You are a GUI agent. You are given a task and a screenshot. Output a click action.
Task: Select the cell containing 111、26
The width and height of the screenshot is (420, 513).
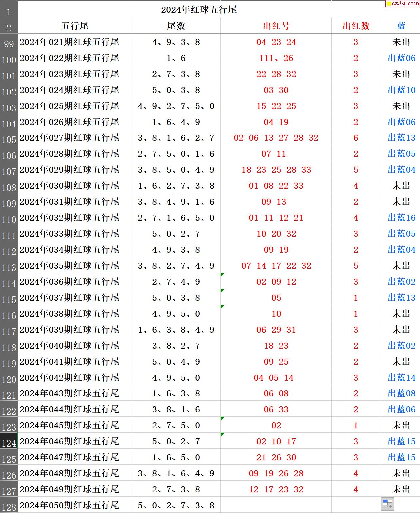[x=276, y=58]
